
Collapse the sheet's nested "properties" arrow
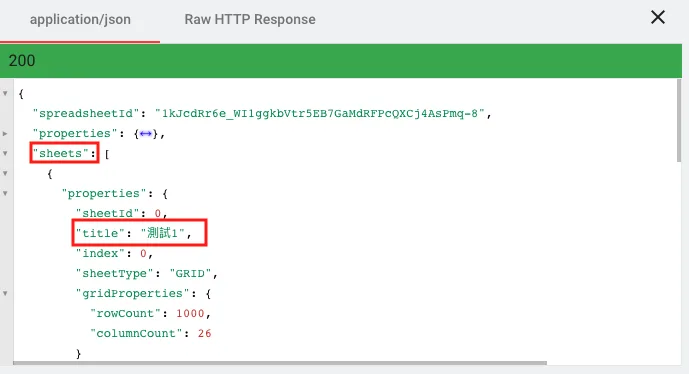pyautogui.click(x=5, y=193)
